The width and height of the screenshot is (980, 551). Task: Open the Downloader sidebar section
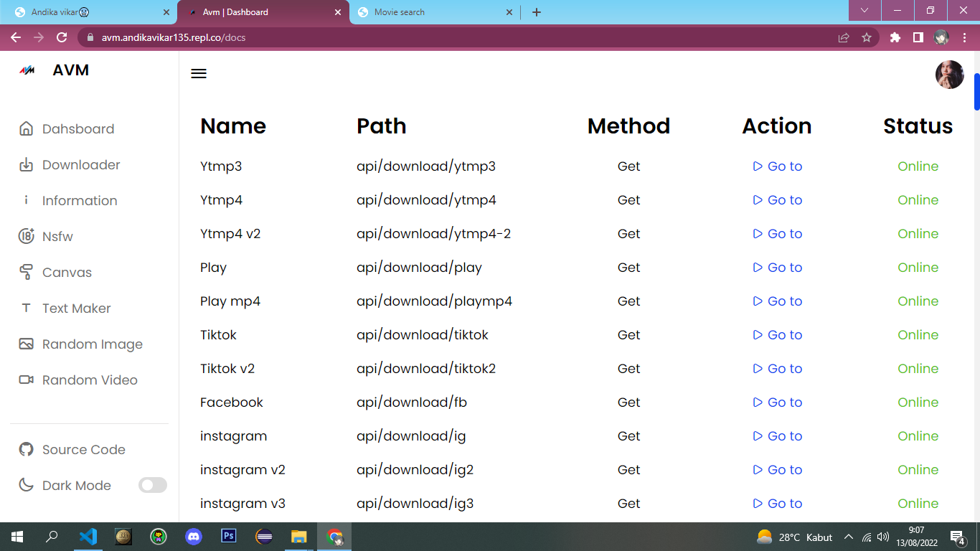pyautogui.click(x=80, y=165)
